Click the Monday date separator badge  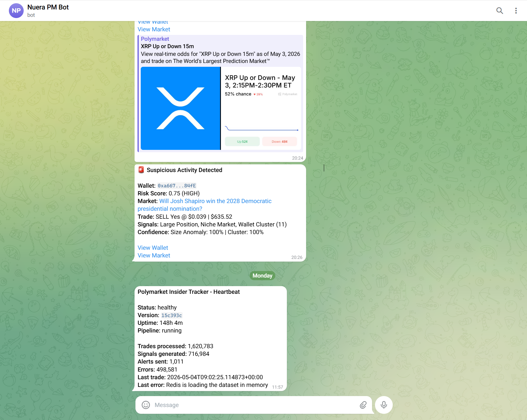262,276
